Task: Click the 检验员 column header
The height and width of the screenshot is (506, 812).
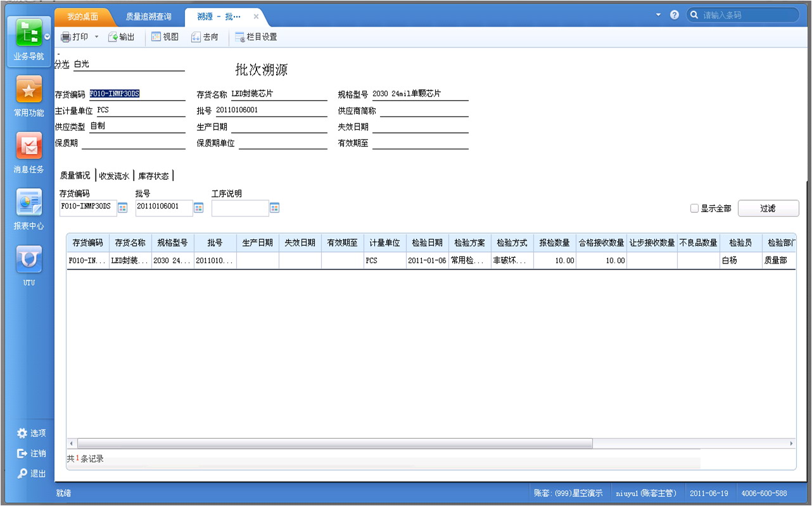Action: coord(740,243)
